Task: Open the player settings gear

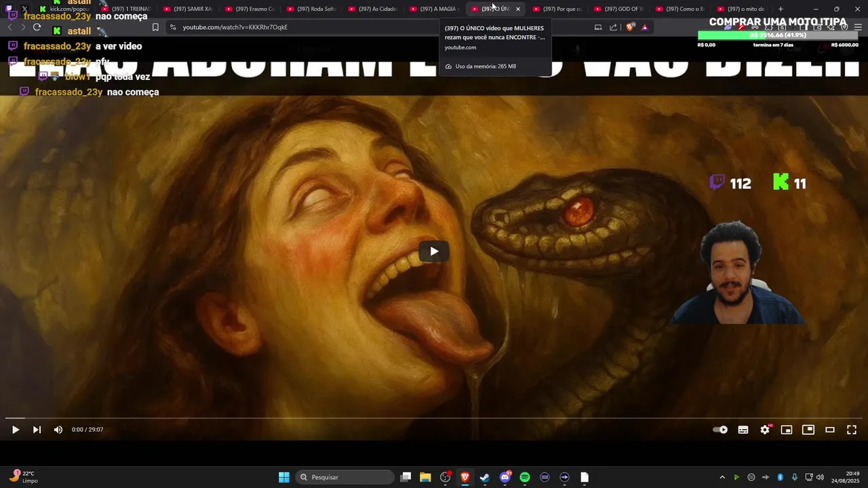Action: coord(765,430)
